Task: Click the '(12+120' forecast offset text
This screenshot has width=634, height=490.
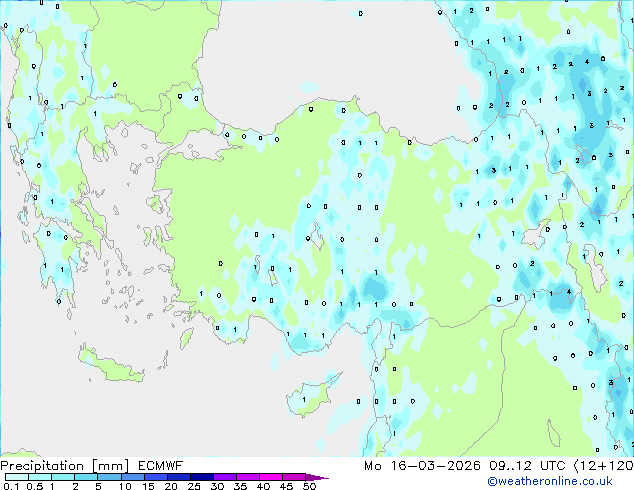Action: (604, 466)
